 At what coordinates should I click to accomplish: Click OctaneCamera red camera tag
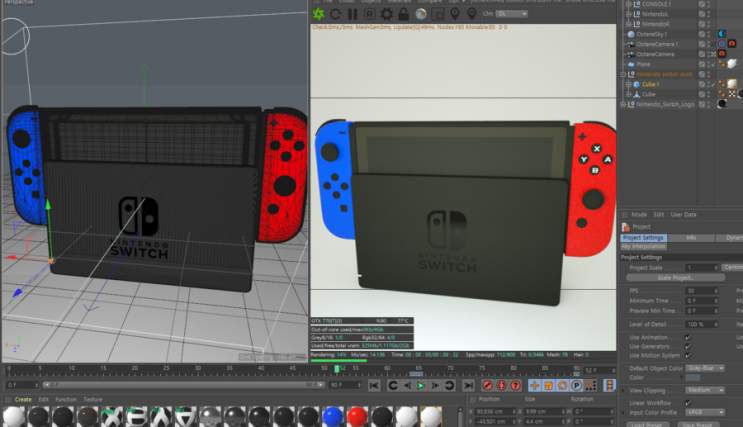[x=722, y=54]
